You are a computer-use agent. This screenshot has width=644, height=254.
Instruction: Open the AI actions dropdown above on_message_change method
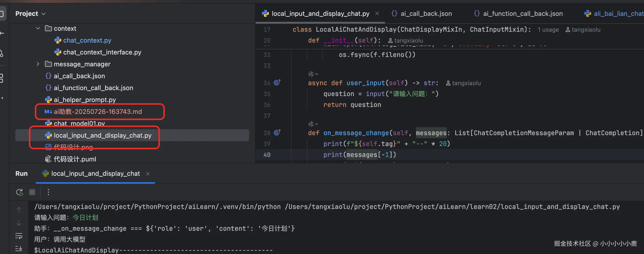313,124
